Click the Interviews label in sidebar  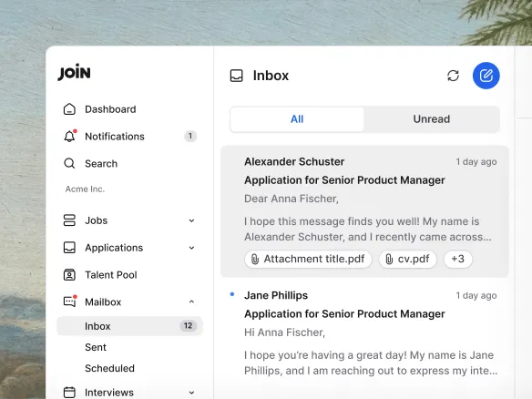coord(109,393)
